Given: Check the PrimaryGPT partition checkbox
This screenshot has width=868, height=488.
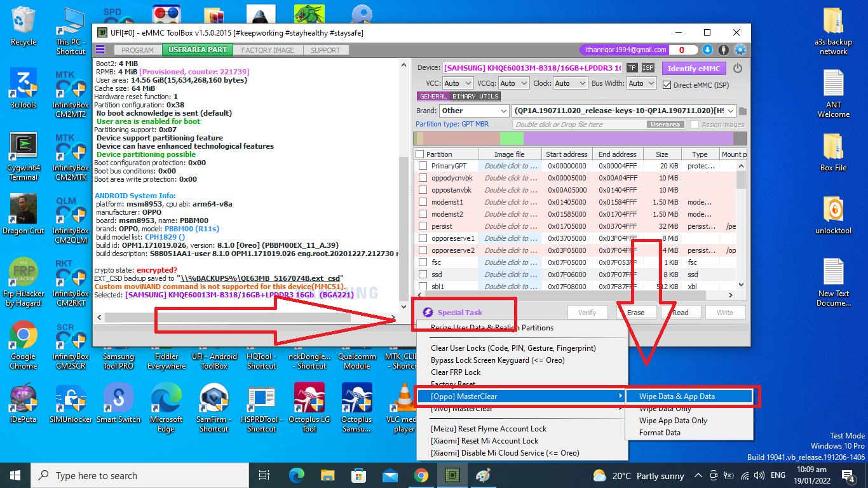Looking at the screenshot, I should coord(423,166).
